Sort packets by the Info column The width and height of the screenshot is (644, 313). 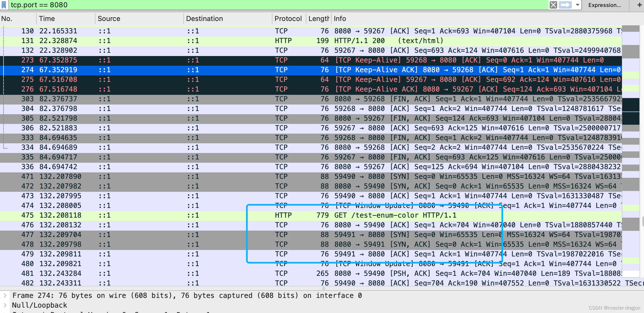[x=477, y=19]
